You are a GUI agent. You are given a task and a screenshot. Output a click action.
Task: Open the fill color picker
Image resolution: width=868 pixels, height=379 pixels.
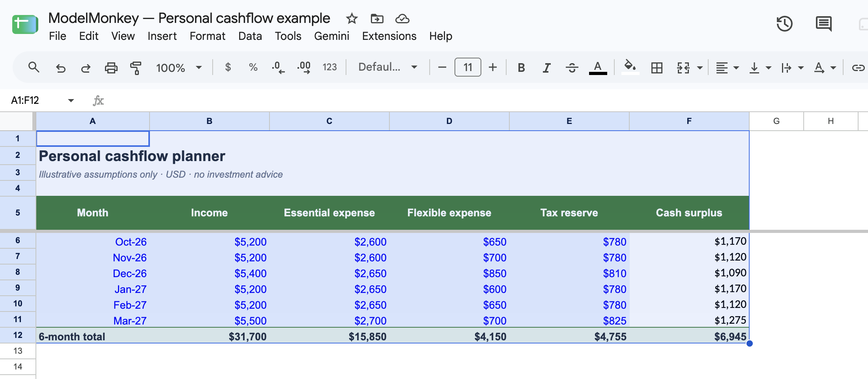(630, 67)
